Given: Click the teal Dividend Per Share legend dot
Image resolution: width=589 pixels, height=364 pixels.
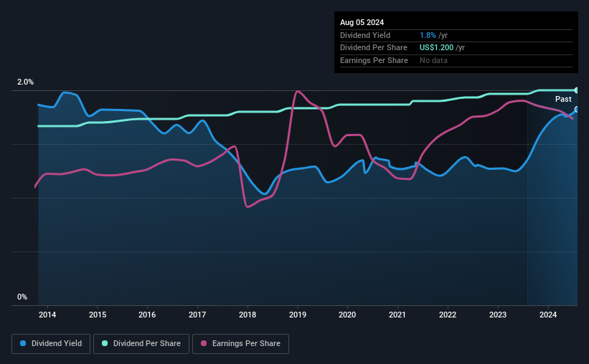Looking at the screenshot, I should (x=105, y=344).
